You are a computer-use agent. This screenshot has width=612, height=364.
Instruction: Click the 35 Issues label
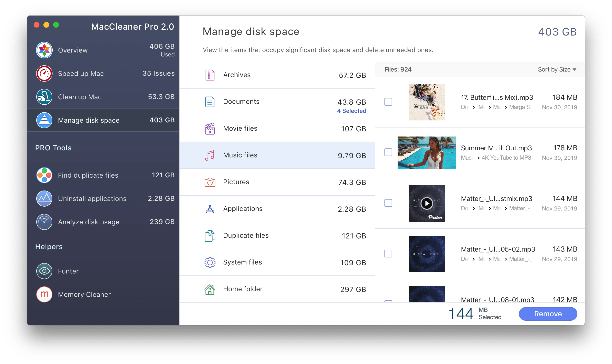point(158,73)
